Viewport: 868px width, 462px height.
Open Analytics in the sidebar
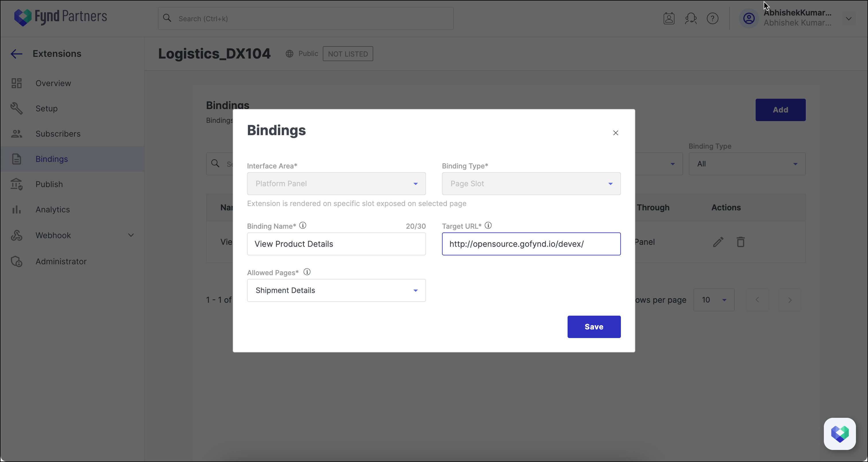coord(52,209)
